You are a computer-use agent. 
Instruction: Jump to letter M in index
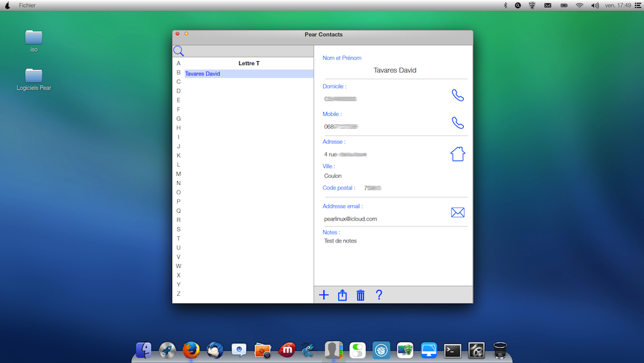(x=178, y=174)
